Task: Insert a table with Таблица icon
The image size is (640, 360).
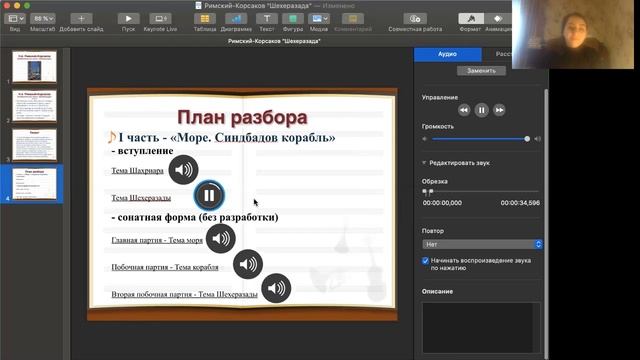Action: (205, 19)
